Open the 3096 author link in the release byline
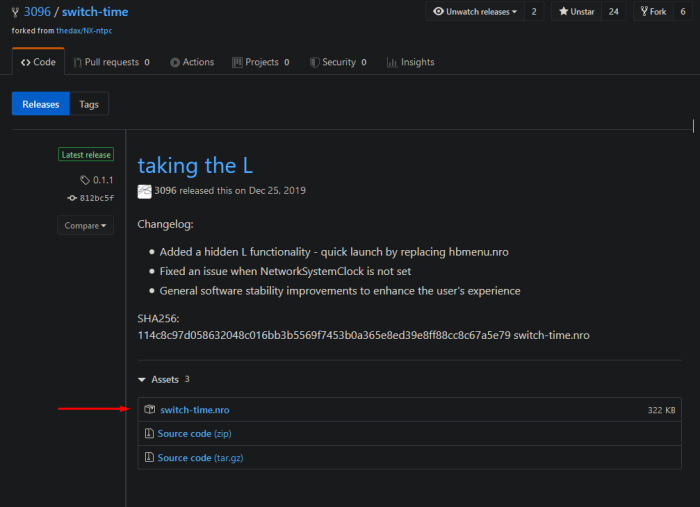Image resolution: width=700 pixels, height=507 pixels. pos(165,191)
